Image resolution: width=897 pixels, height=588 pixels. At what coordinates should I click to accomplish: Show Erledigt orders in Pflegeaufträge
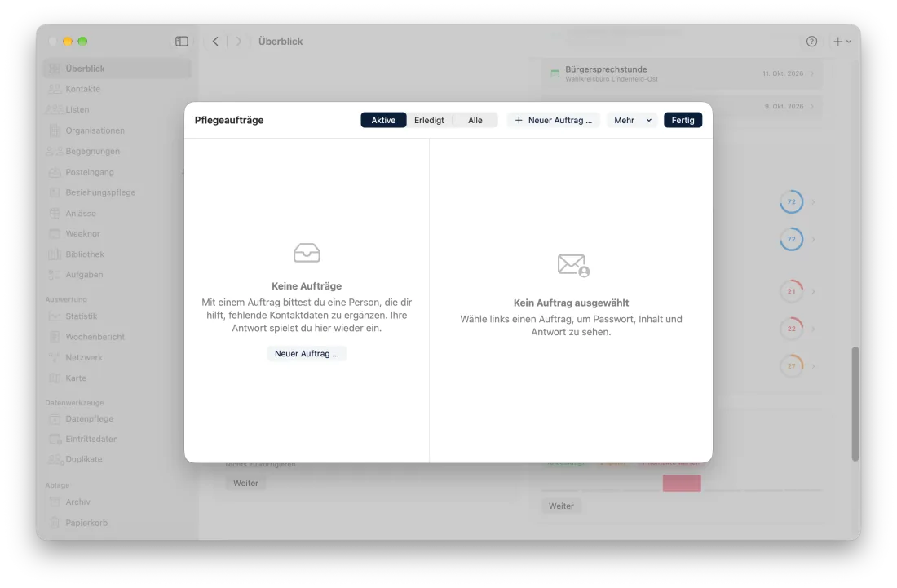[429, 120]
